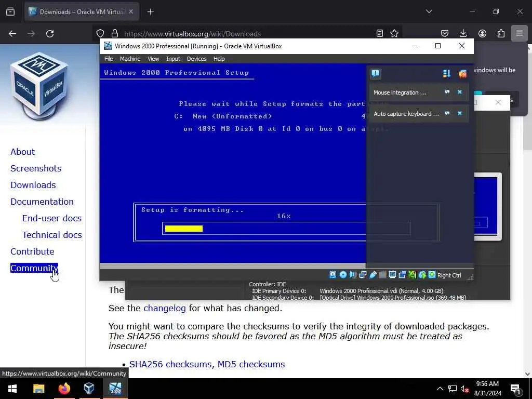
Task: Expand the Mouse integration notification
Action: pos(447,92)
